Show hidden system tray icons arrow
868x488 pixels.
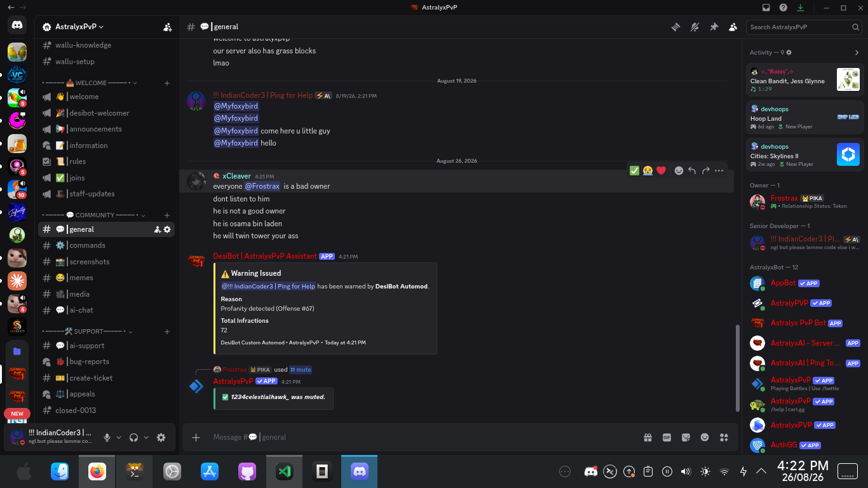click(x=761, y=471)
